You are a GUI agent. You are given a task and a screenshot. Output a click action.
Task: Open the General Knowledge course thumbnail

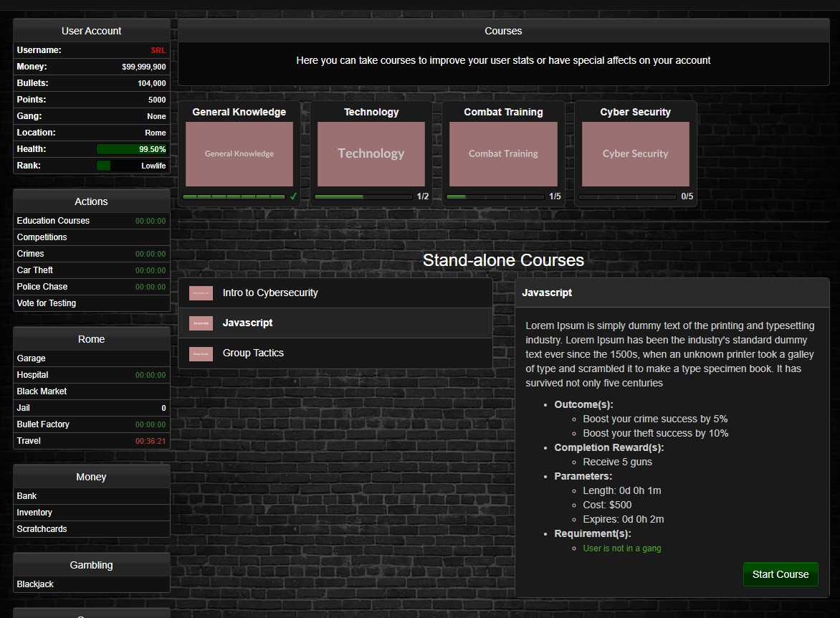pos(239,153)
